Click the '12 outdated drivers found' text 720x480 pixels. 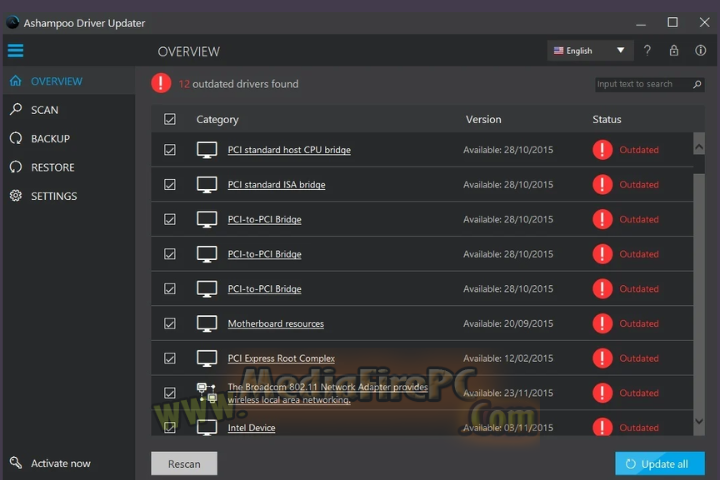click(238, 84)
